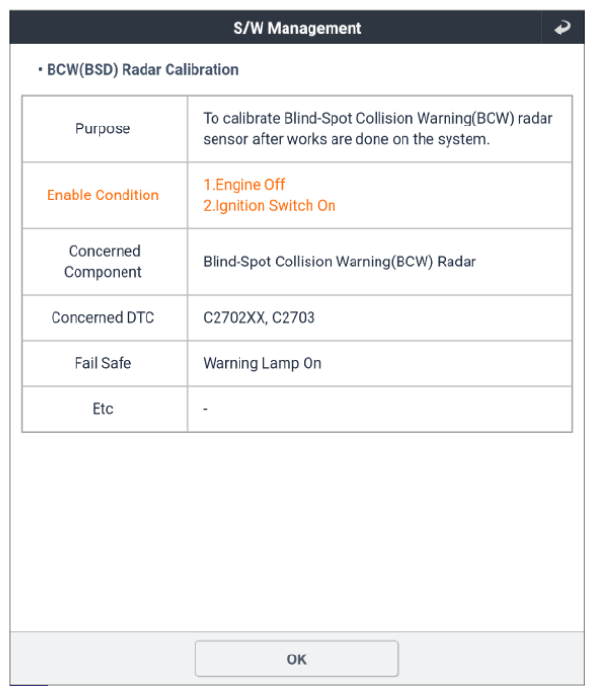Click the BCW(BSD) Radar Calibration heading
The width and height of the screenshot is (594, 695).
[x=143, y=70]
